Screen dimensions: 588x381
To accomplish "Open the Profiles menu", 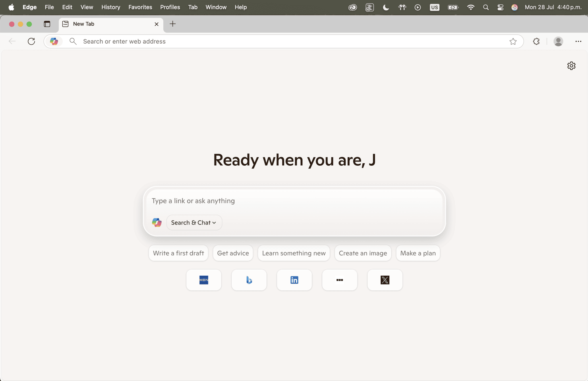I will click(170, 7).
